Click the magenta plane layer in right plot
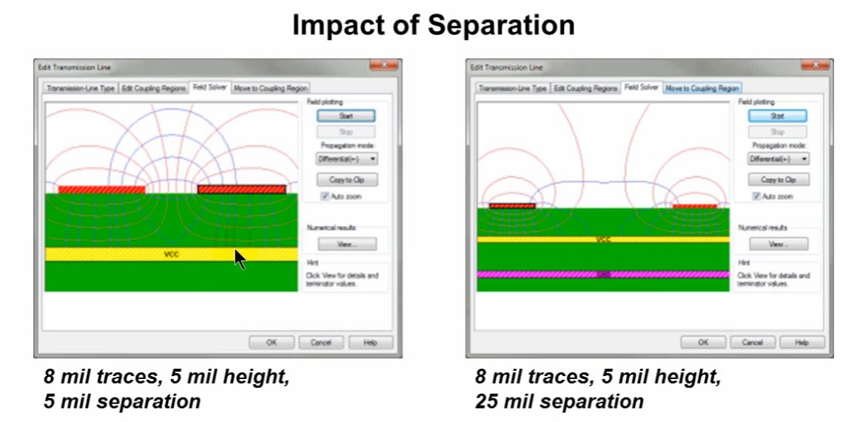Screen dimensions: 868x422 (602, 274)
